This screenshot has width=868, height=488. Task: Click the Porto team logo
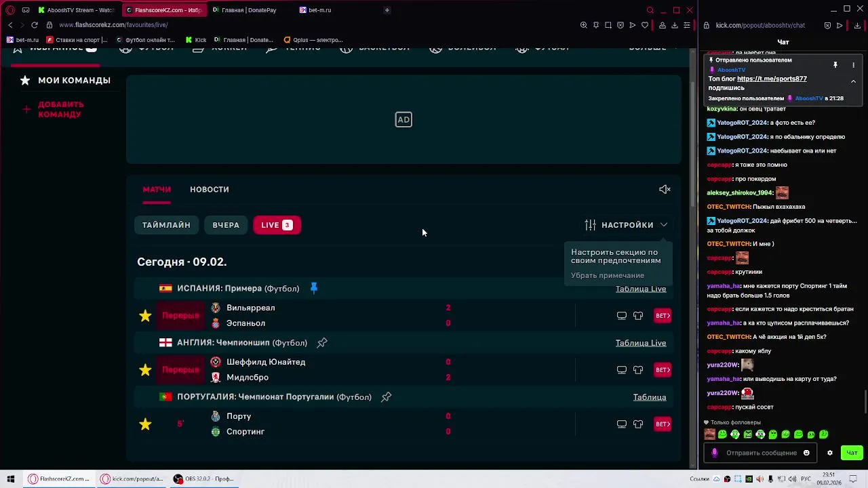click(x=216, y=416)
